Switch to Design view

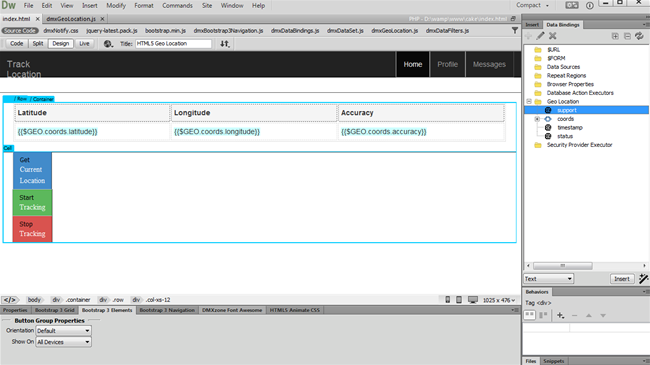61,44
